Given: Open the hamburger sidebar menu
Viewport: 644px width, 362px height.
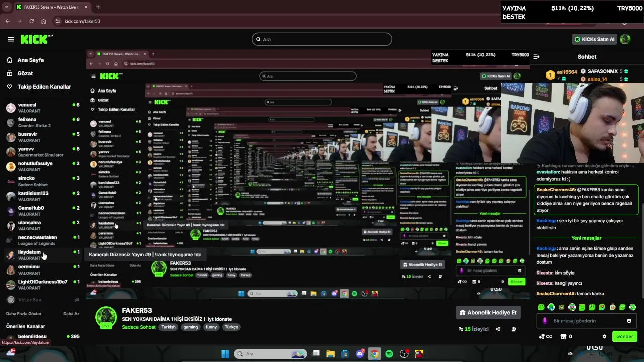Looking at the screenshot, I should pyautogui.click(x=11, y=39).
